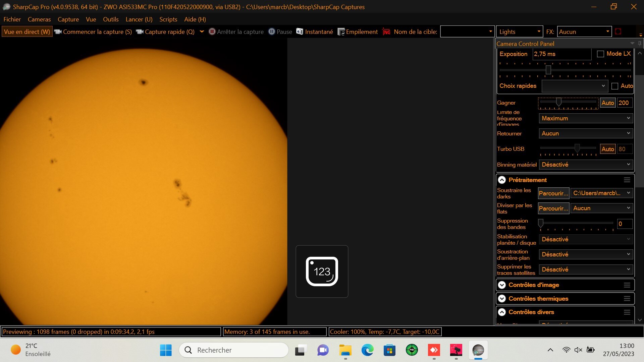Open the FX Aucun dropdown
644x362 pixels.
pyautogui.click(x=584, y=32)
